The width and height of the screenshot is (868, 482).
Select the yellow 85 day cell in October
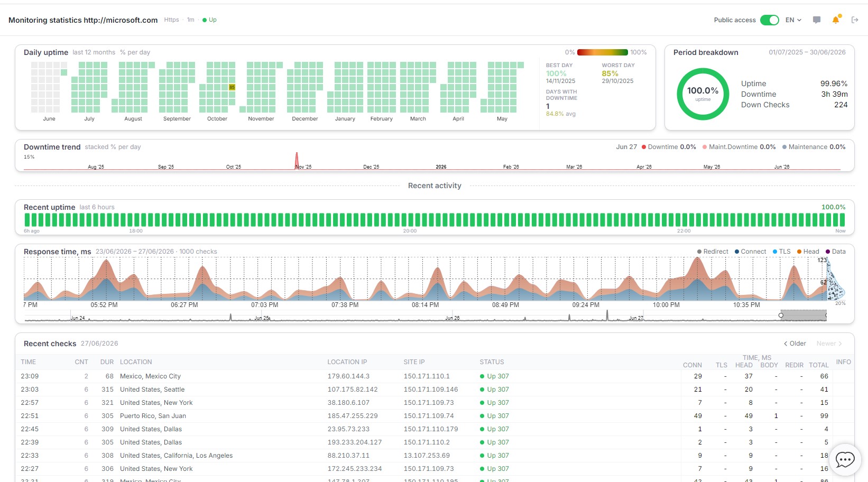pyautogui.click(x=232, y=87)
